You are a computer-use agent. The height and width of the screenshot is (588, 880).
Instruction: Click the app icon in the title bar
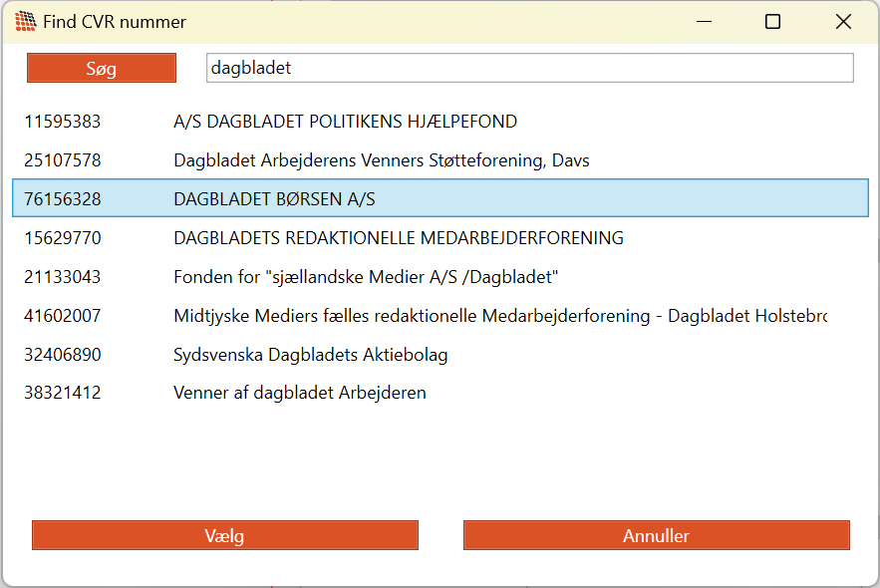click(26, 21)
